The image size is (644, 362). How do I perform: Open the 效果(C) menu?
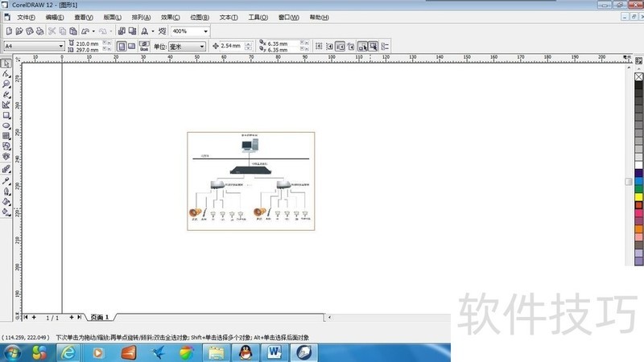click(x=171, y=17)
